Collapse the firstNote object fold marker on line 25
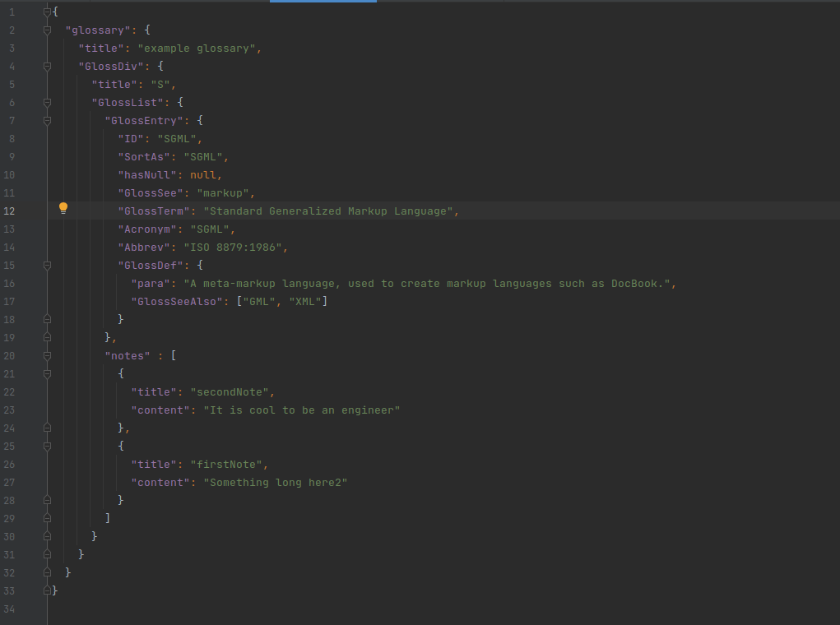The height and width of the screenshot is (625, 840). click(x=47, y=445)
